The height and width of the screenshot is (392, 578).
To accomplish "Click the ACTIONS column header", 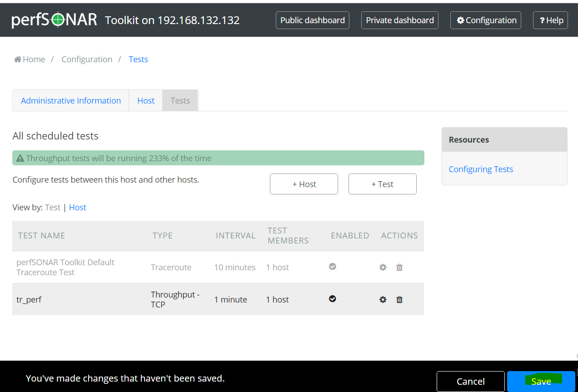I will 399,235.
